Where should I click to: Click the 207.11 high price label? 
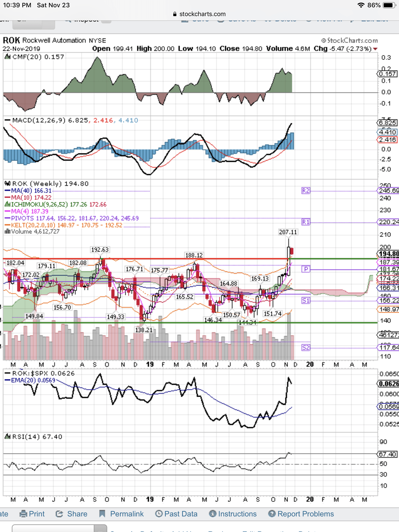click(x=288, y=232)
